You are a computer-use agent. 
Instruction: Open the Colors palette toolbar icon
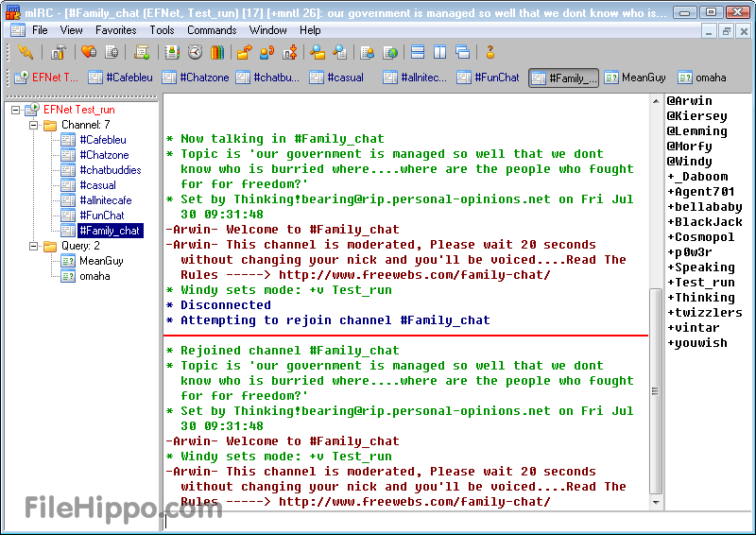pyautogui.click(x=218, y=52)
